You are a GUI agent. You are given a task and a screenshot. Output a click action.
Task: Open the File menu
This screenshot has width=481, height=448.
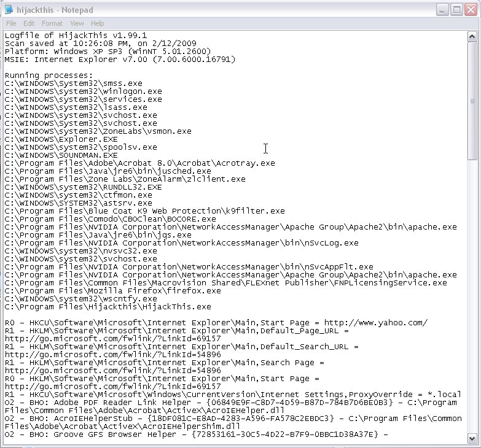(x=11, y=23)
